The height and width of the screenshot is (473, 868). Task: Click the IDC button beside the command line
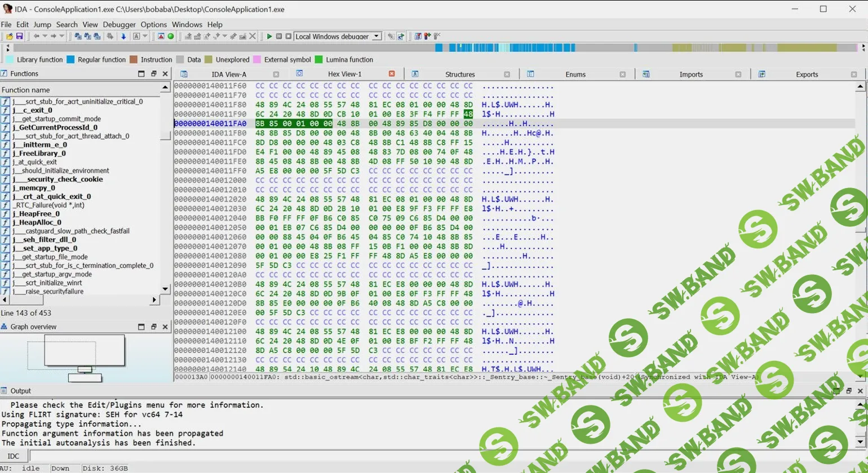[x=13, y=456]
